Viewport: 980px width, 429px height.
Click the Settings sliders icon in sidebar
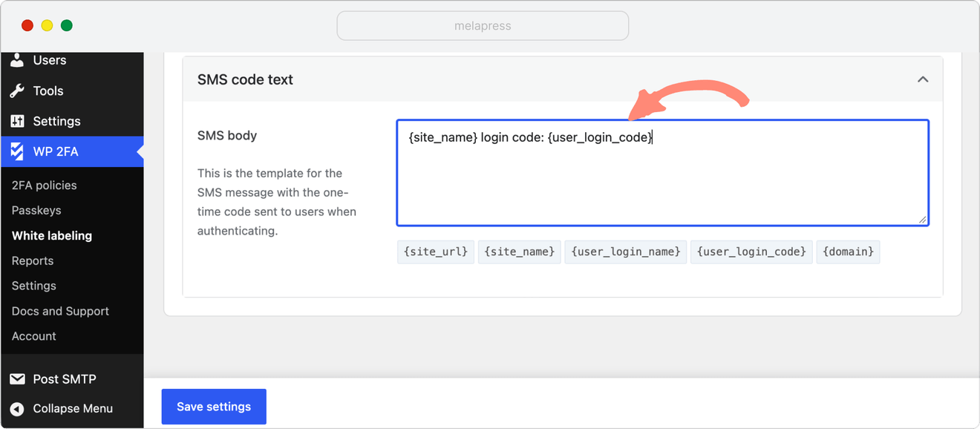(17, 121)
